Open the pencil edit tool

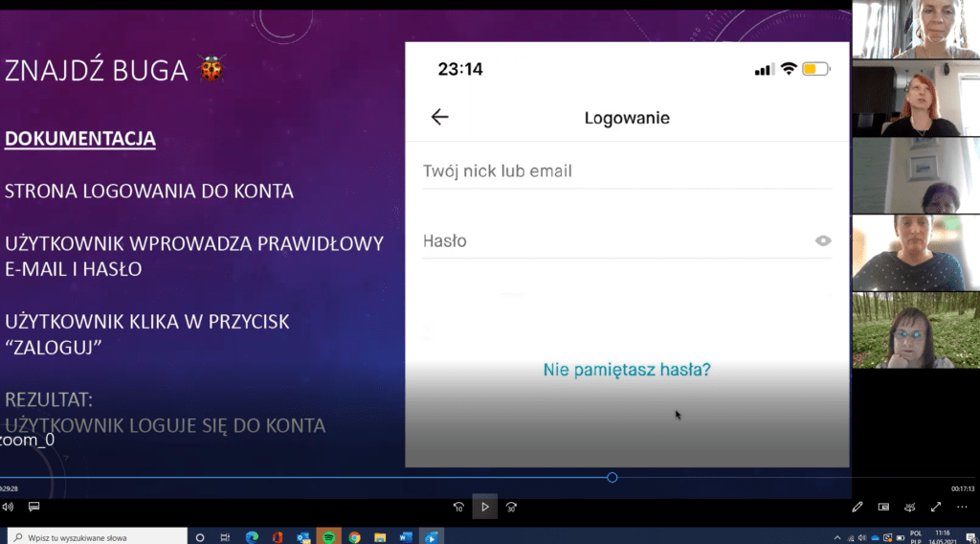[x=857, y=507]
